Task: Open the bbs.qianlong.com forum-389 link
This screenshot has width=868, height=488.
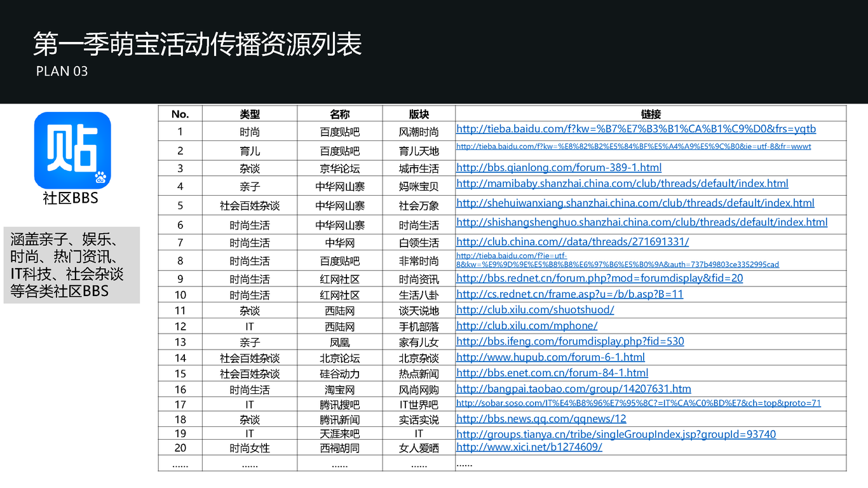Action: click(x=559, y=168)
